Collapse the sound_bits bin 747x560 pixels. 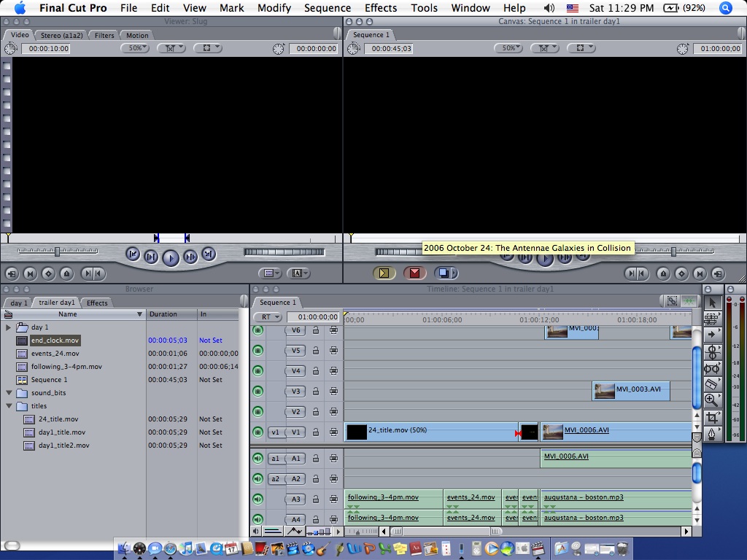tap(9, 393)
